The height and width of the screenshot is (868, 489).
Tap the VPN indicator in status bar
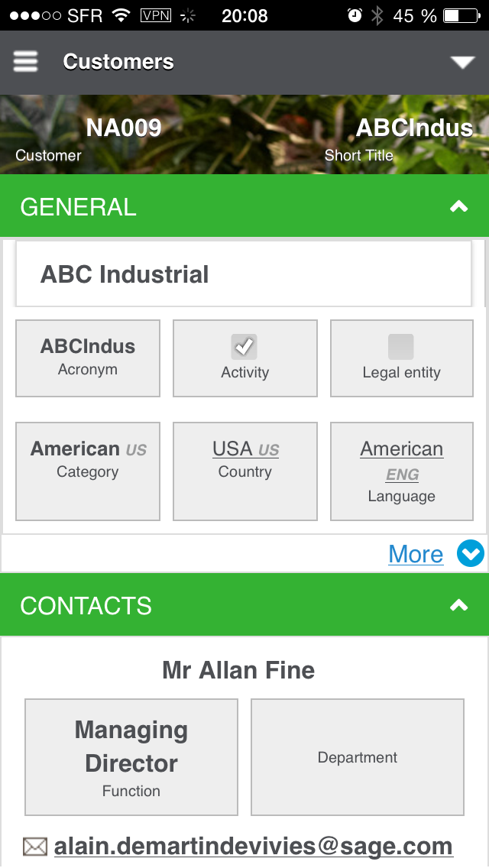[x=156, y=15]
